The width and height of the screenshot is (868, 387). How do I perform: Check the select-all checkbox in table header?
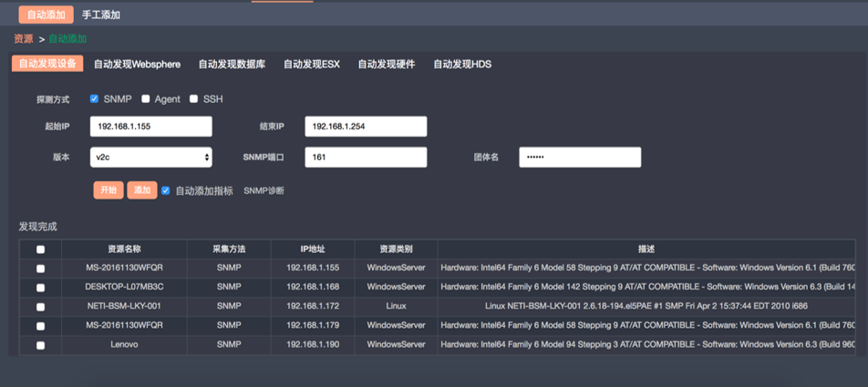click(40, 249)
